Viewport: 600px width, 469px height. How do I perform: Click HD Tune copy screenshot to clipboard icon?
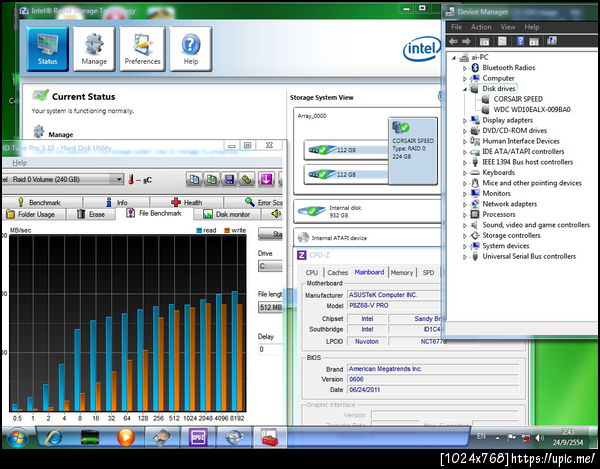click(212, 179)
